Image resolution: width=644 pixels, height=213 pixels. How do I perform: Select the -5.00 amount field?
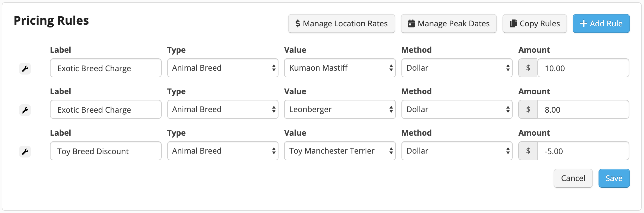pos(583,151)
